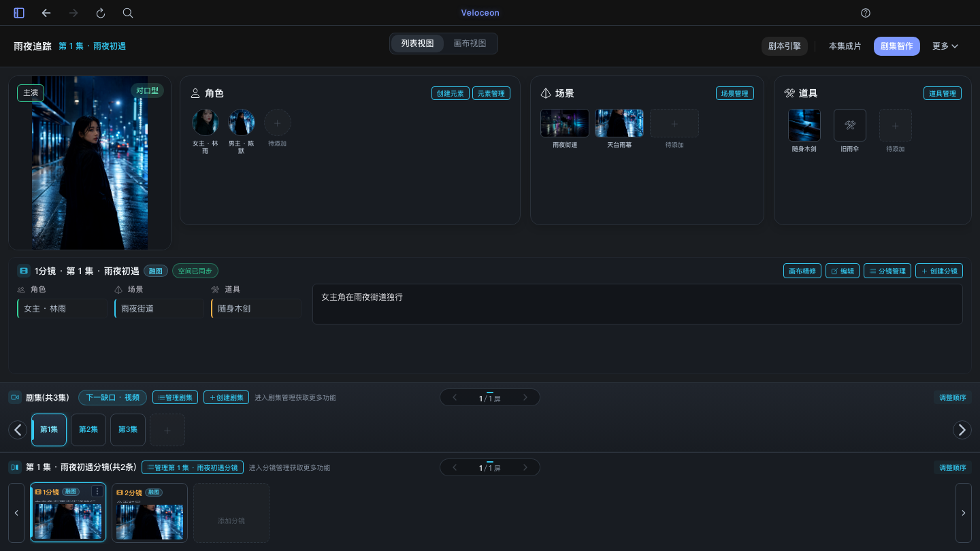Viewport: 980px width, 551px height.
Task: Switch to 列表视图 tab
Action: 417,44
